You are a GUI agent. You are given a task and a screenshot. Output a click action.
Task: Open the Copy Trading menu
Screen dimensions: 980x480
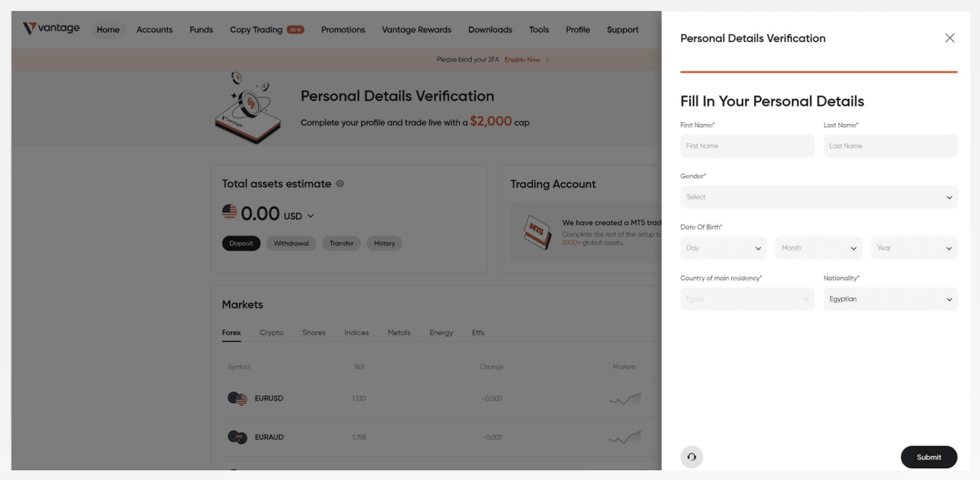click(x=267, y=29)
